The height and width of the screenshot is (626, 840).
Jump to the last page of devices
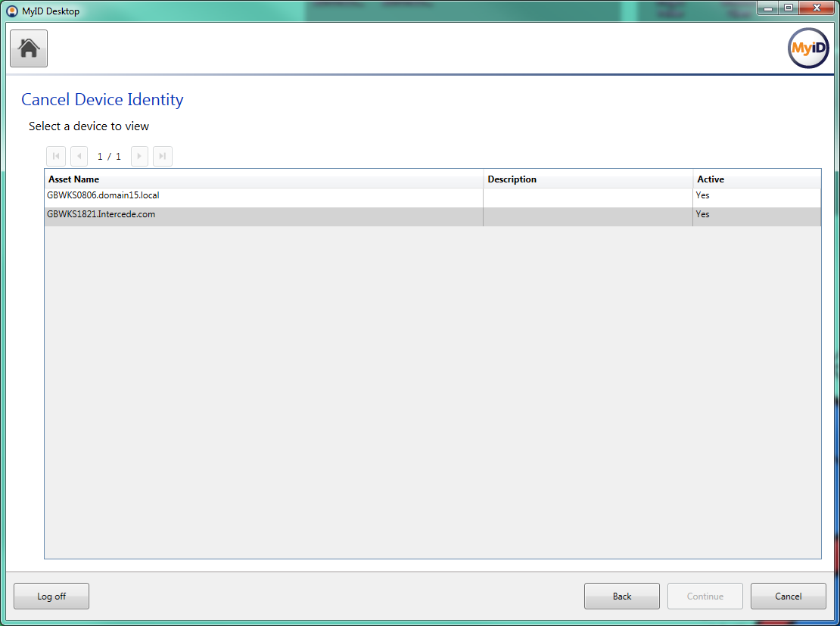click(x=163, y=157)
